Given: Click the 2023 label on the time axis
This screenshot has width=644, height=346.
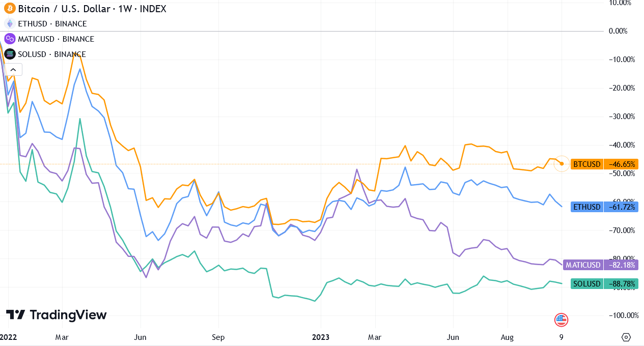Looking at the screenshot, I should [x=321, y=337].
